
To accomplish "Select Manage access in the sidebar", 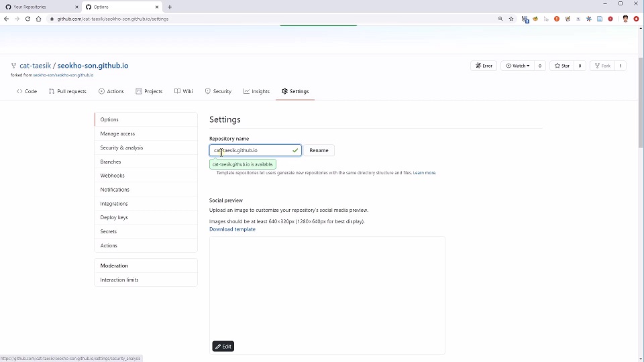I will [117, 133].
